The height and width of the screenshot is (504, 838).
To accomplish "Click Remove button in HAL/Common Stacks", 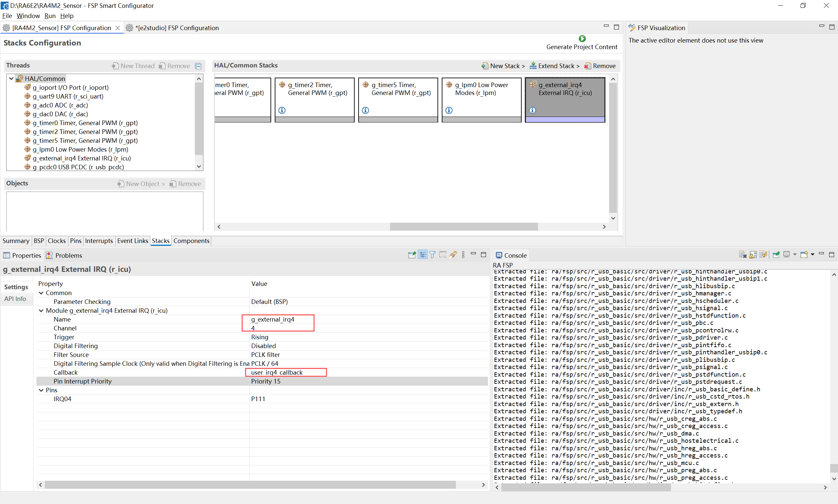I will tap(600, 66).
